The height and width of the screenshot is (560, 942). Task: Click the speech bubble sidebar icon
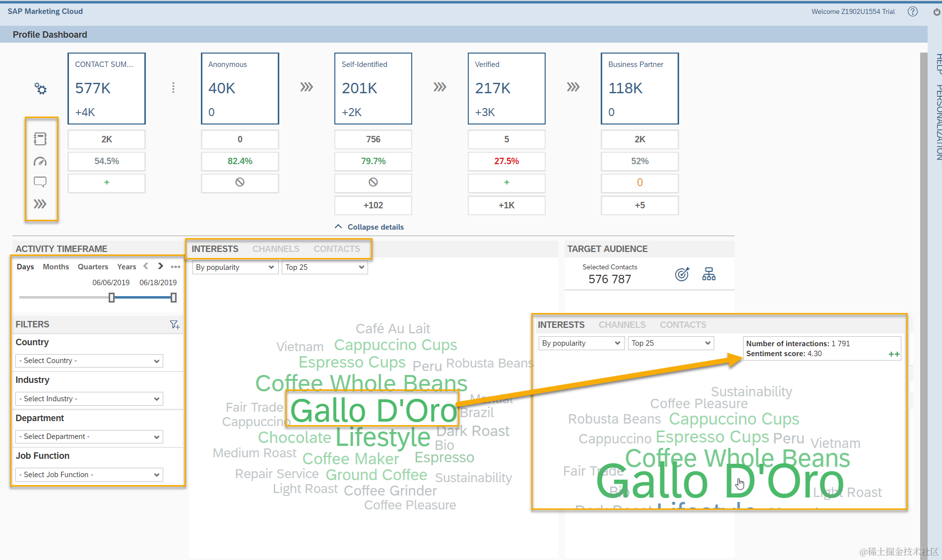(x=40, y=182)
